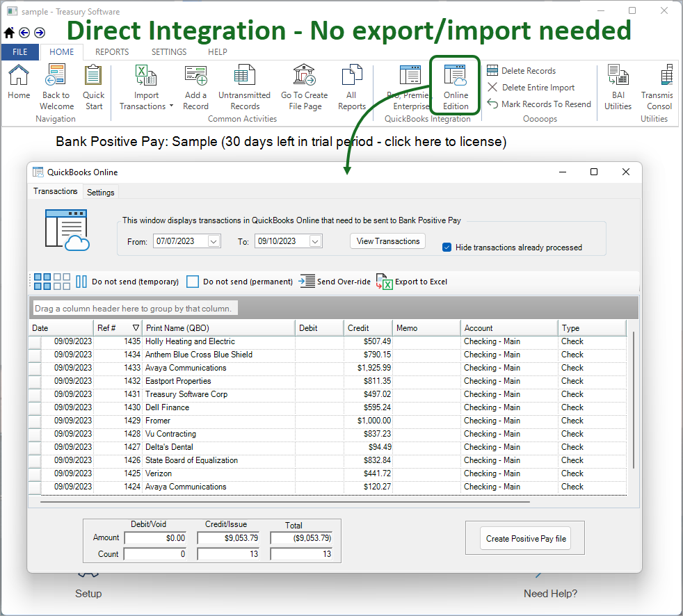This screenshot has width=683, height=616.
Task: Select the Delta's Dental transaction row
Action: tap(328, 448)
